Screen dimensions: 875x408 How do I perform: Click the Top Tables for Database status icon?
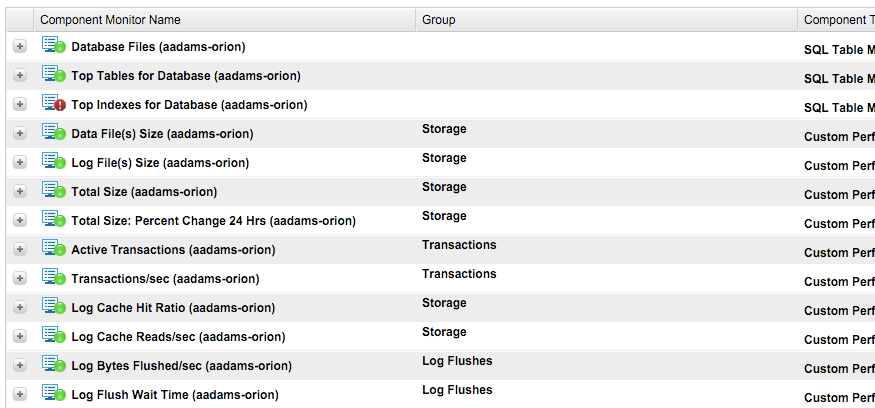point(52,75)
